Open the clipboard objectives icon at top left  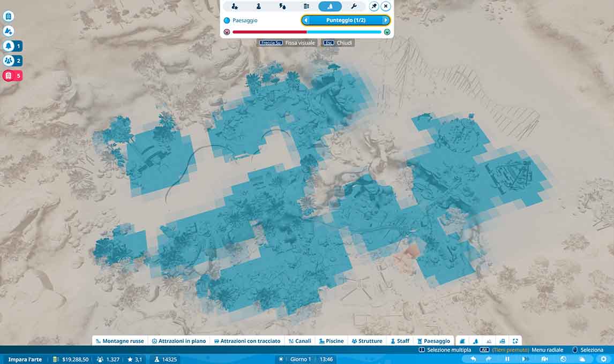8,17
